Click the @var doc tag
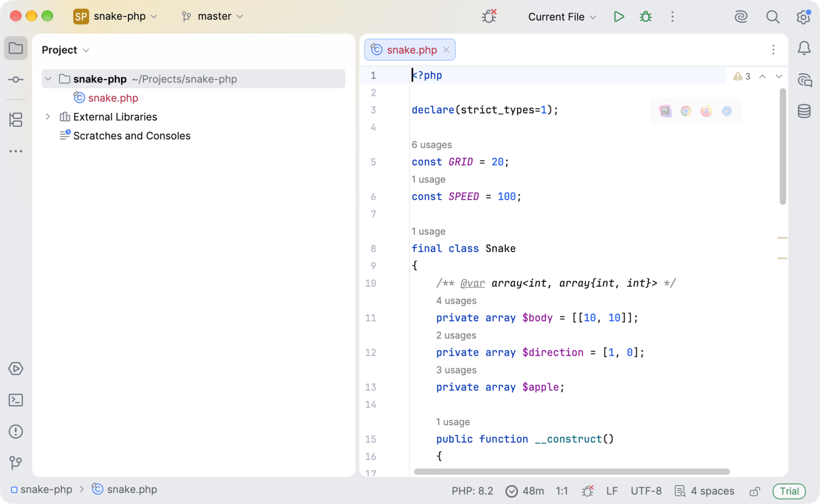Screen dimensions: 820x504 [x=473, y=284]
